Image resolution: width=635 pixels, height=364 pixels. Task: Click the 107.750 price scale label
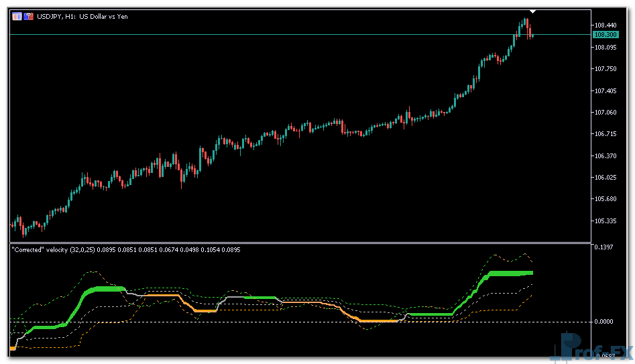(x=605, y=69)
